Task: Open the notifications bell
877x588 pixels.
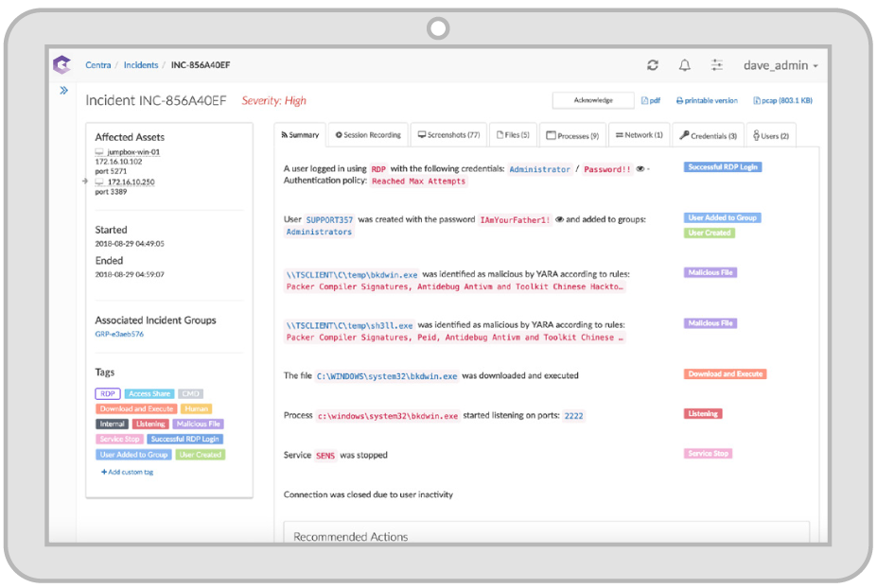Action: 685,65
